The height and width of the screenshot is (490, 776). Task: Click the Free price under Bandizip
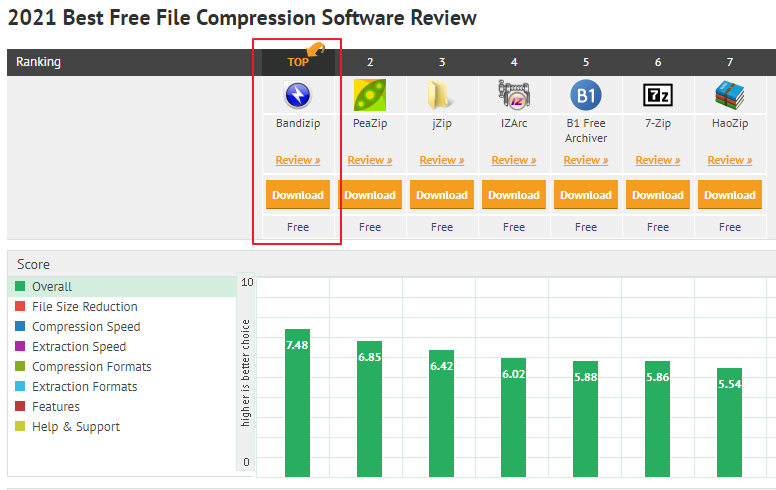[x=298, y=227]
